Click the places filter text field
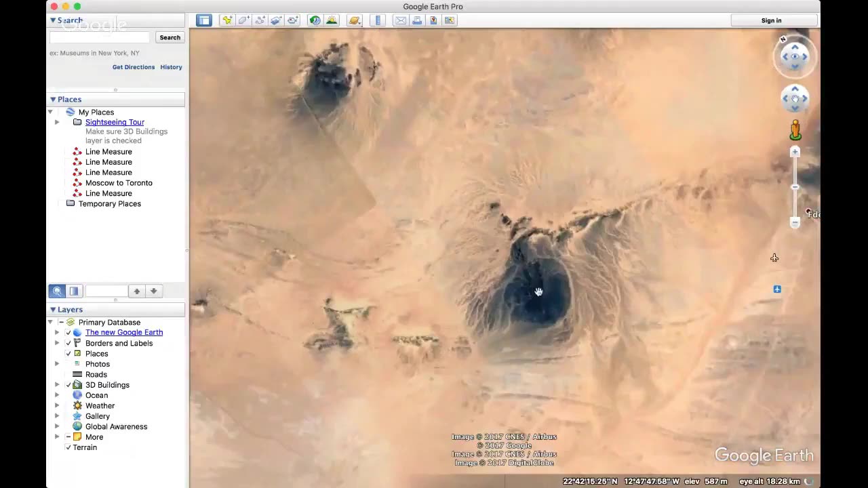The image size is (868, 488). tap(106, 291)
